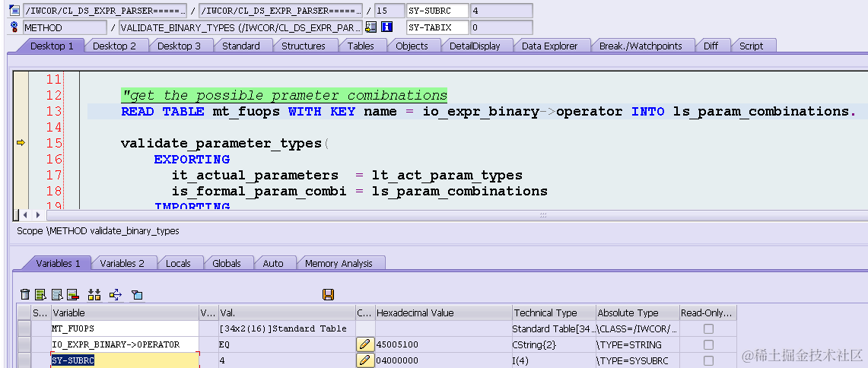Click the blue information icon in the header
The image size is (868, 368).
(x=387, y=27)
